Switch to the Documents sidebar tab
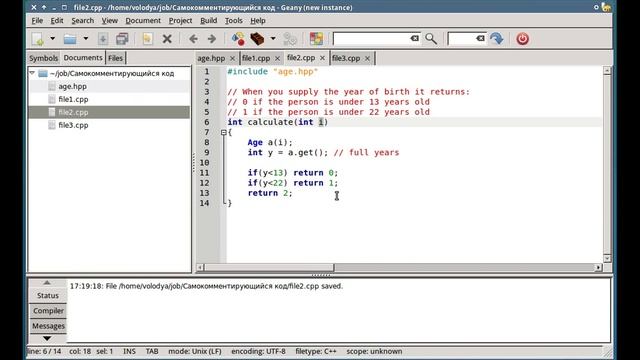 click(x=83, y=58)
